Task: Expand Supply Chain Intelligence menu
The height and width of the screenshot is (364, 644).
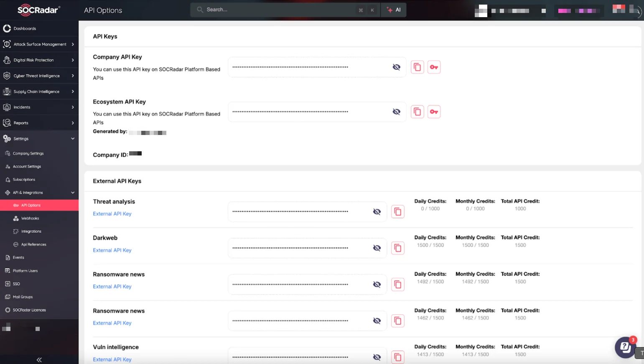Action: (x=39, y=92)
